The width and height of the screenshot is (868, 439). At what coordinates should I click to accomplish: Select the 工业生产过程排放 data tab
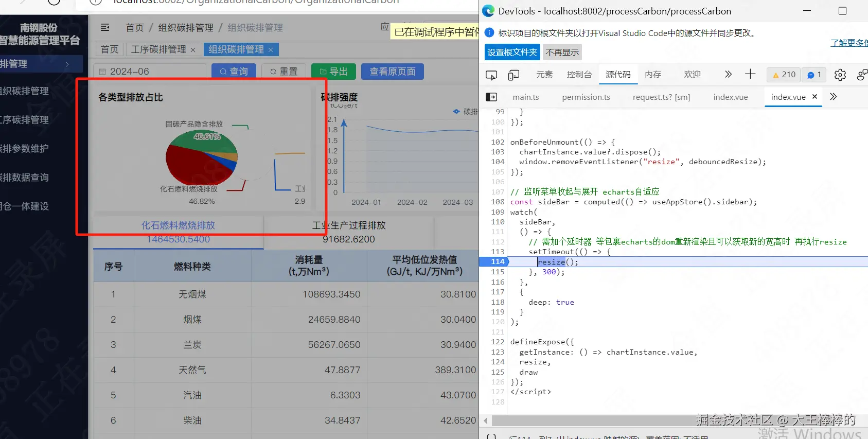349,232
